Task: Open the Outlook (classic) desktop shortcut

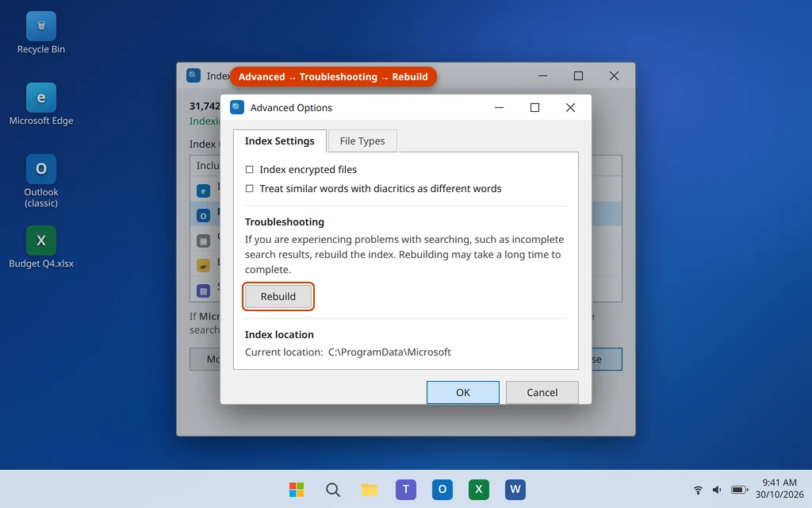Action: [41, 181]
